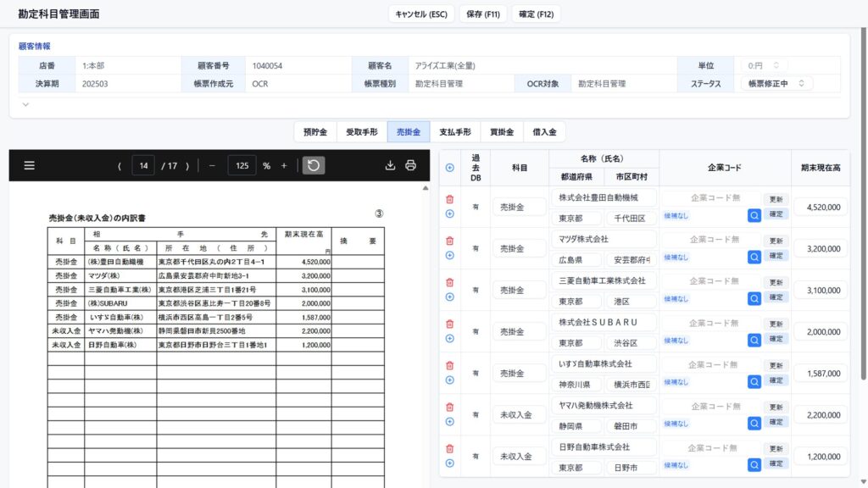Open 科目 dropdown for マツダ株式会社 row
This screenshot has height=488, width=868.
tap(519, 248)
